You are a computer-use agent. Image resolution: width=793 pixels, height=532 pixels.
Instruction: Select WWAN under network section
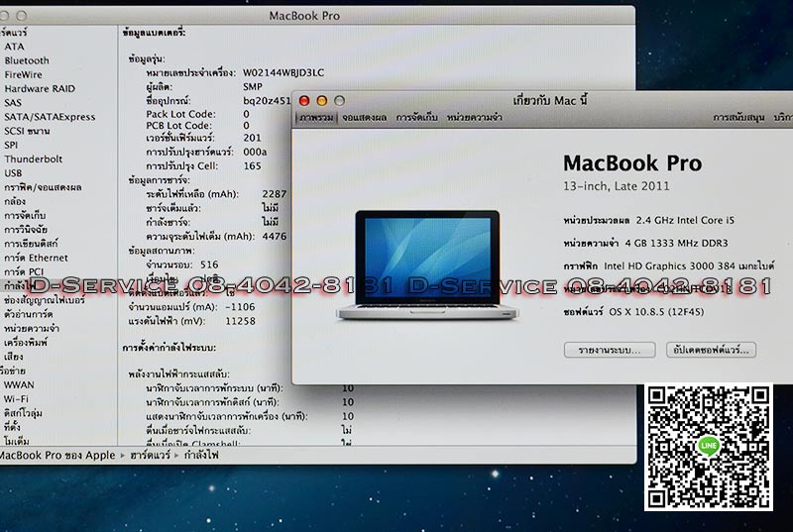point(19,385)
